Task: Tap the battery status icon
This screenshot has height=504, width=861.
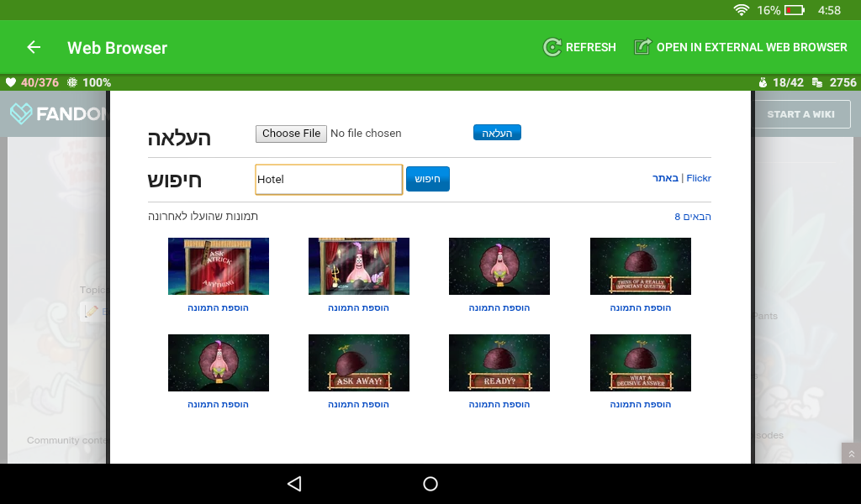Action: pos(795,10)
